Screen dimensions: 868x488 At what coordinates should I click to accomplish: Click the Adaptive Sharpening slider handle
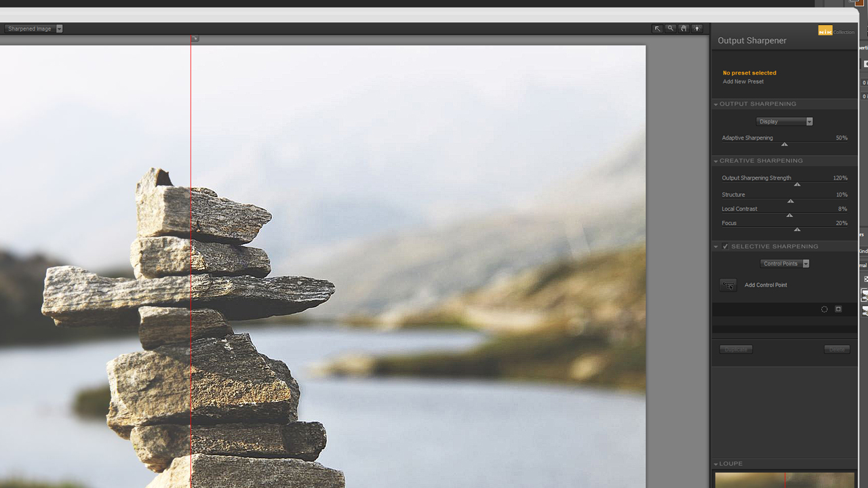coord(785,144)
